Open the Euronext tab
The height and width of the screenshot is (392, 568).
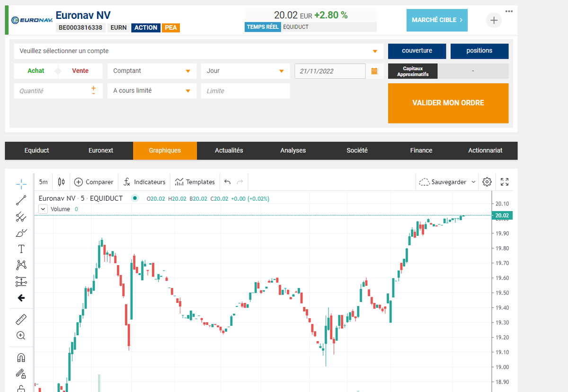pyautogui.click(x=101, y=151)
